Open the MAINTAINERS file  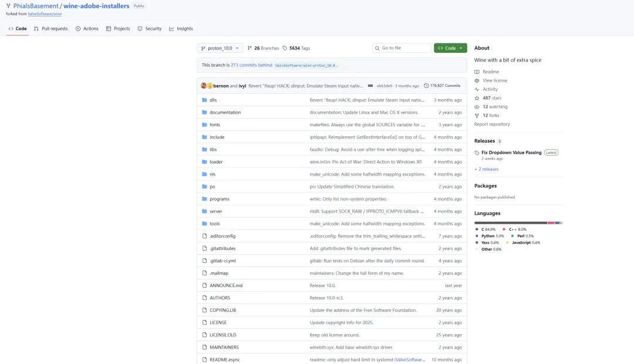click(x=224, y=347)
